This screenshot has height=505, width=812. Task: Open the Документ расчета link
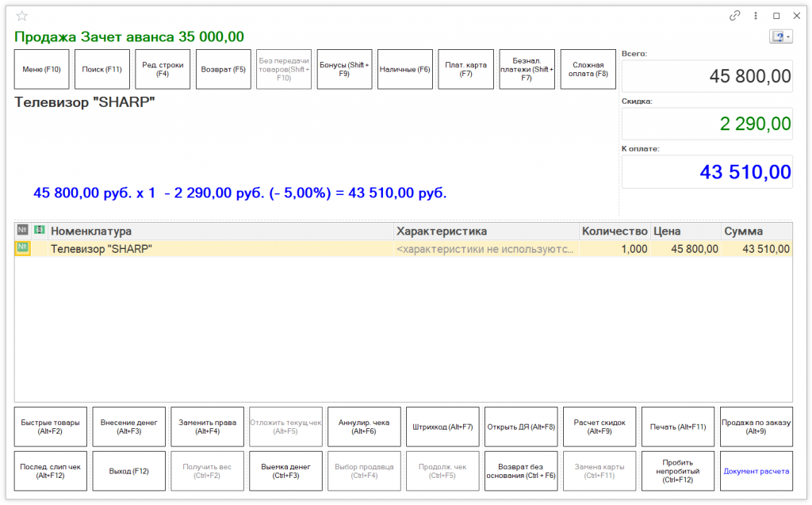756,471
